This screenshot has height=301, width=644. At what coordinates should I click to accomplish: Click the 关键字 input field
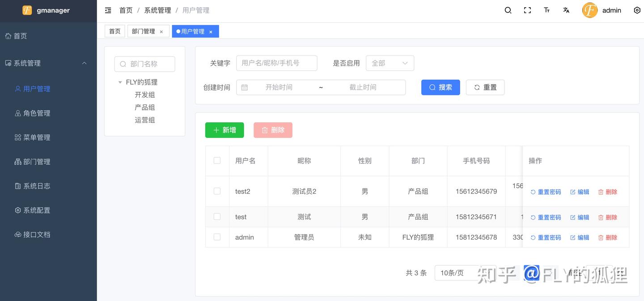point(277,63)
